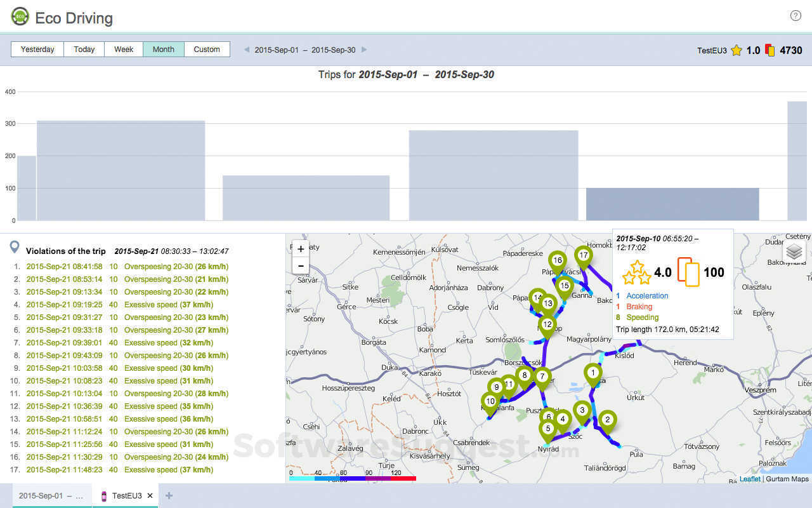Select the tallest chart bar on far right
812x508 pixels.
tap(797, 161)
